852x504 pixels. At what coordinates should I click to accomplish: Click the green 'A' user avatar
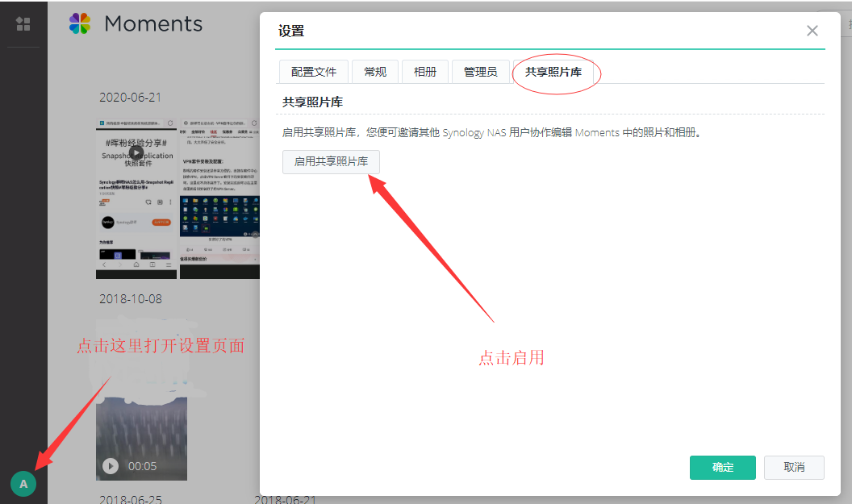click(23, 484)
